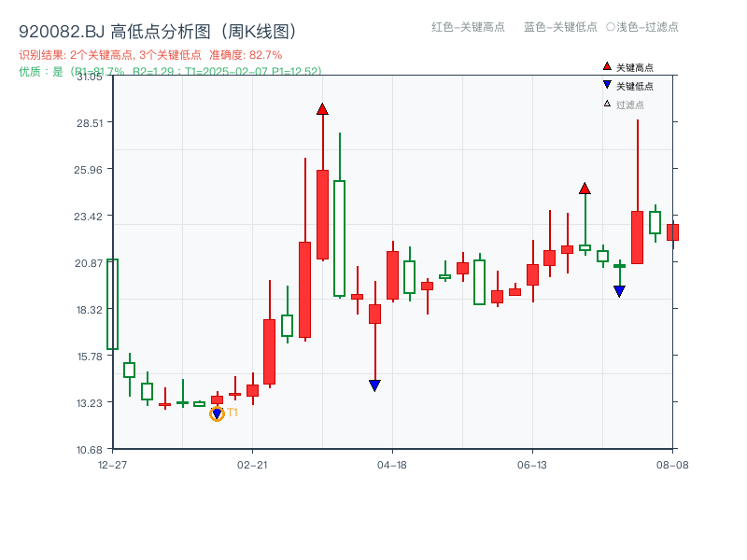The width and height of the screenshot is (747, 560).
Task: Select the blue low-point arrow near 04-18
Action: click(x=373, y=384)
